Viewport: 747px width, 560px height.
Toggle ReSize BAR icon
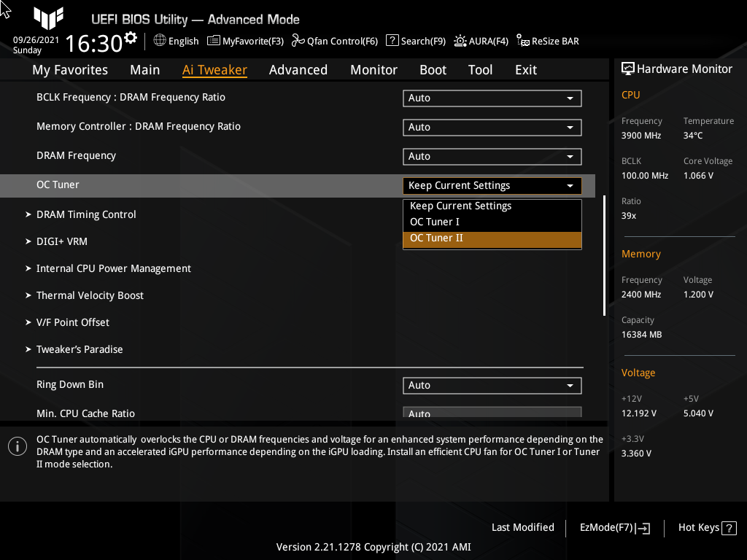tap(523, 41)
